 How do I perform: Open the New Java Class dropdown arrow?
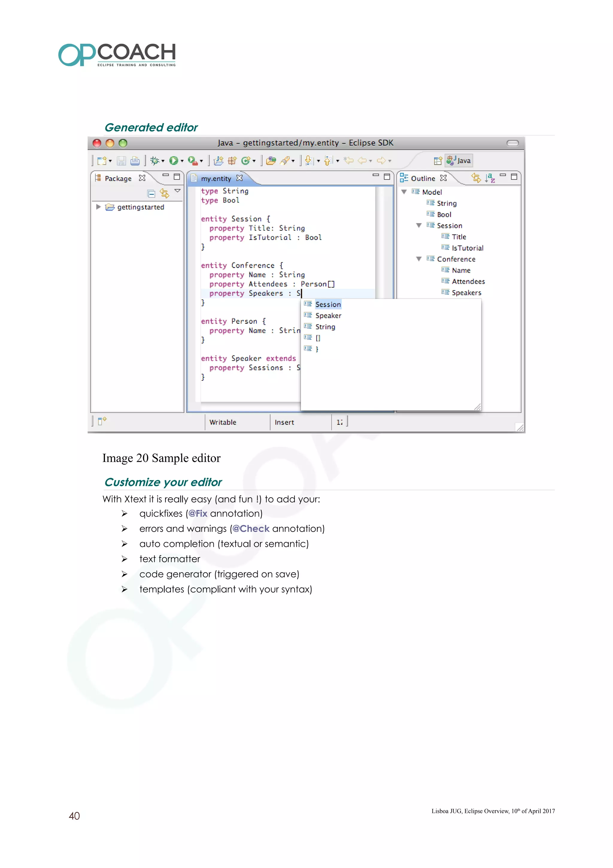[254, 161]
